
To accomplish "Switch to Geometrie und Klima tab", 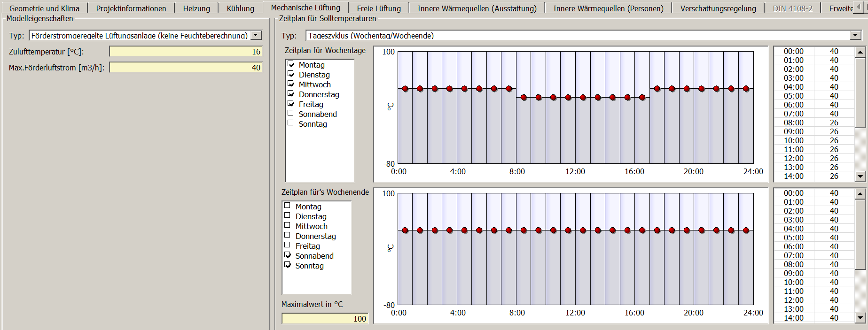I will 44,8.
